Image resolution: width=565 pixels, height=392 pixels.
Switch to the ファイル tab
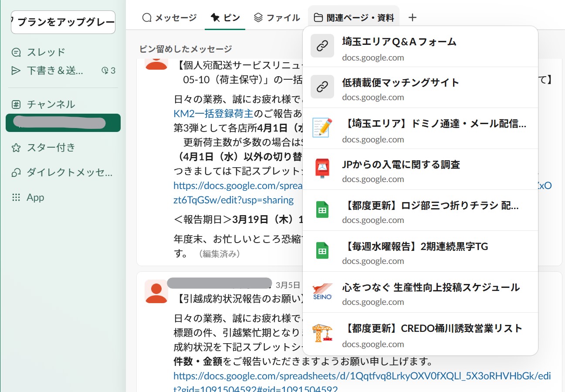(x=277, y=17)
